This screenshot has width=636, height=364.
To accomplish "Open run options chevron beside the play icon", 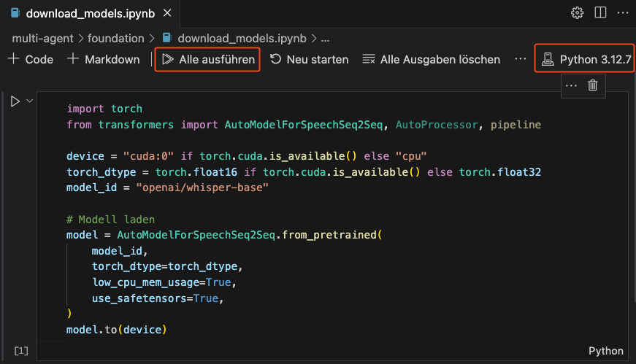I will (x=30, y=101).
